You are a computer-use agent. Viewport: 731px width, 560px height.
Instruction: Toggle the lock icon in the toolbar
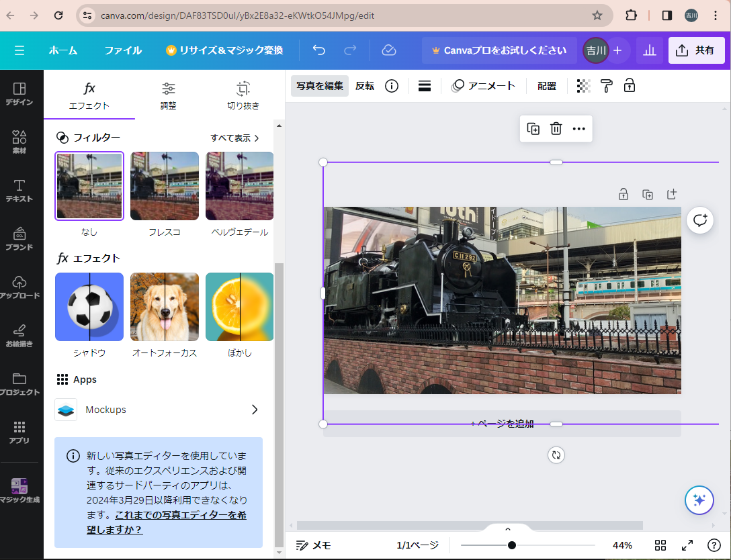[x=629, y=86]
